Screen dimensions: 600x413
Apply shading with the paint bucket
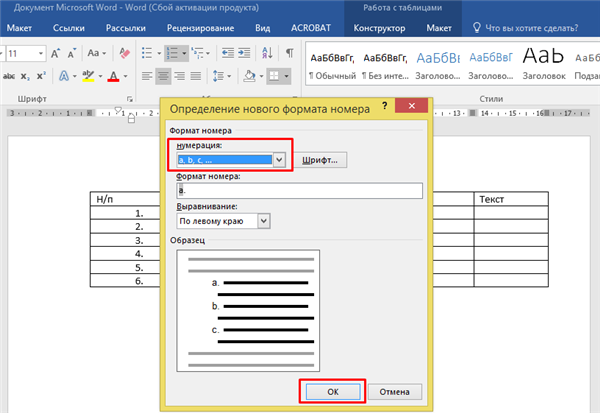[x=249, y=76]
